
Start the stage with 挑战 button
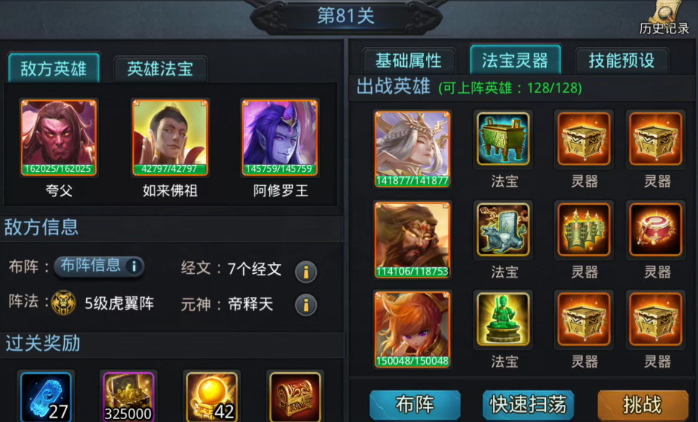643,405
